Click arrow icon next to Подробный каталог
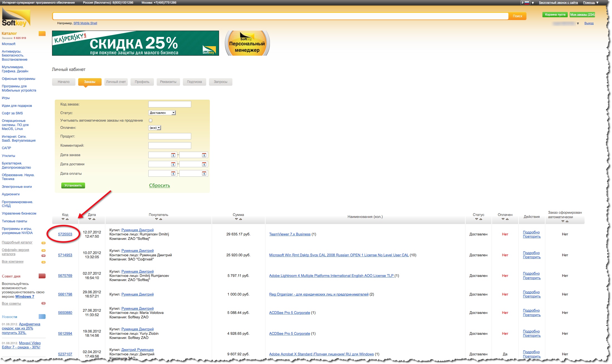Screen dimensions: 612x364 (x=43, y=243)
